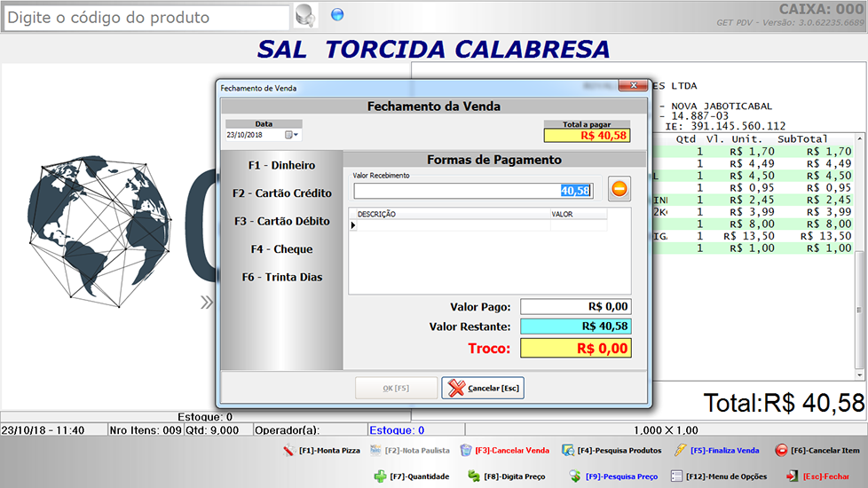Open the Menu de Opções icon

(x=678, y=476)
